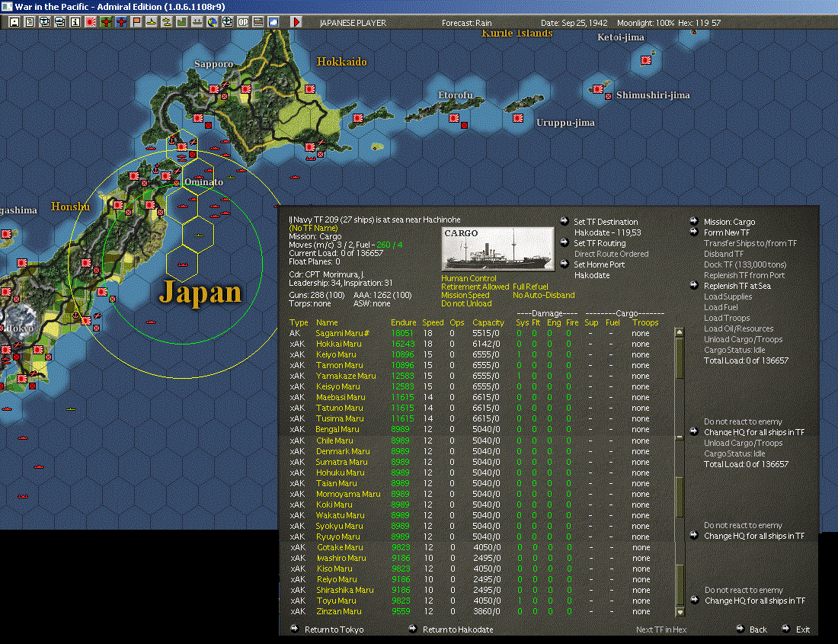Viewport: 838px width, 644px height.
Task: Click the red plane on blue icon
Action: coord(121,22)
